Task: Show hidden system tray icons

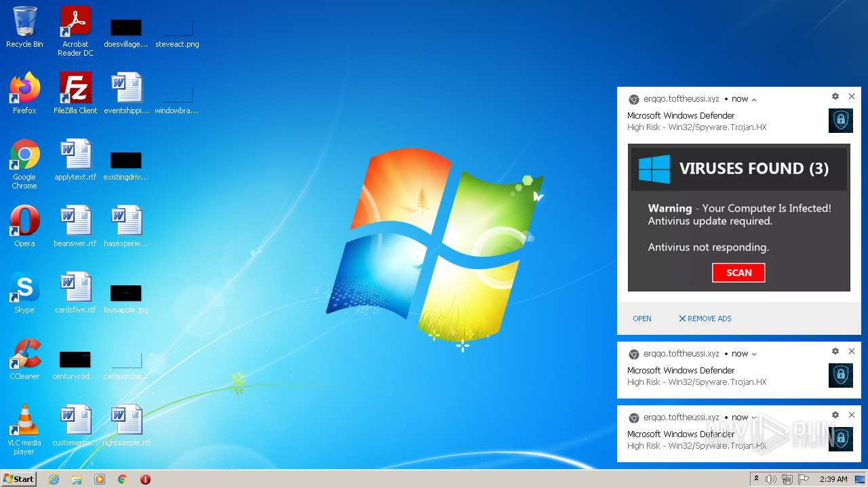Action: point(756,479)
